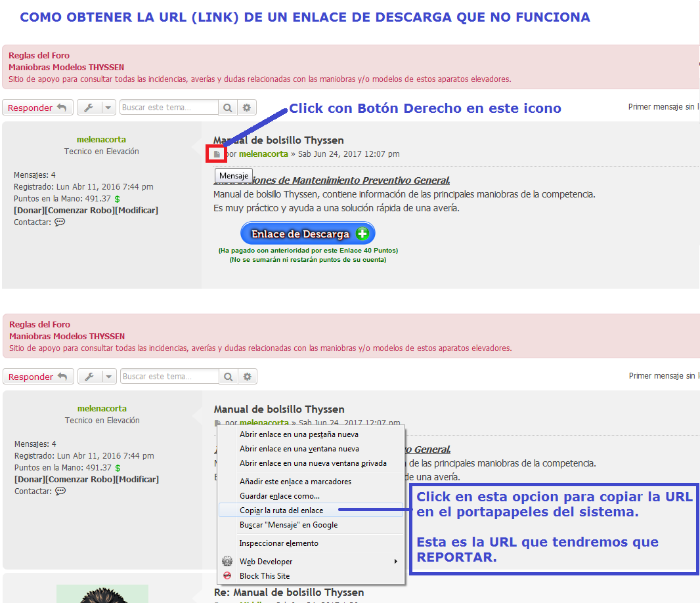Image resolution: width=700 pixels, height=603 pixels.
Task: Click the Responder button in upper screenshot
Action: point(37,108)
